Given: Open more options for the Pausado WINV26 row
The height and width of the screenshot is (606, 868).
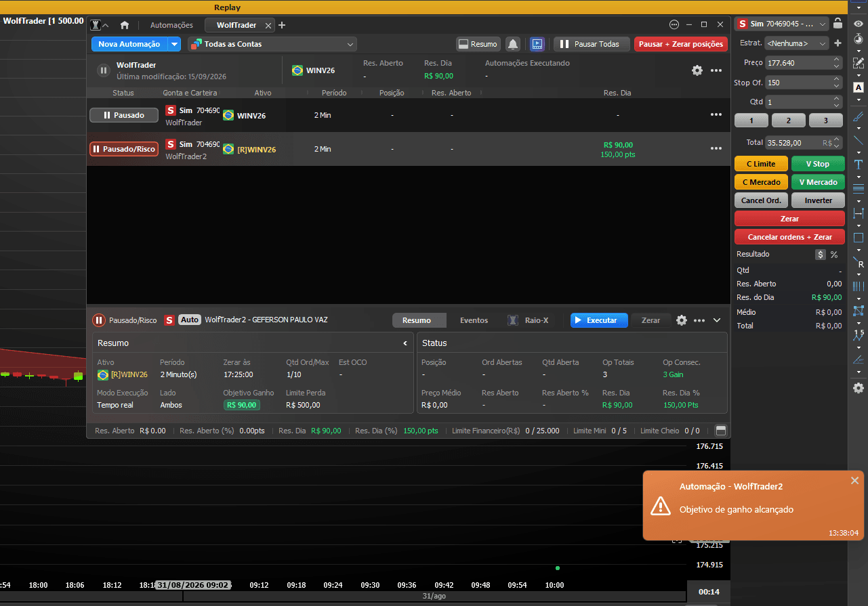Looking at the screenshot, I should (x=716, y=114).
